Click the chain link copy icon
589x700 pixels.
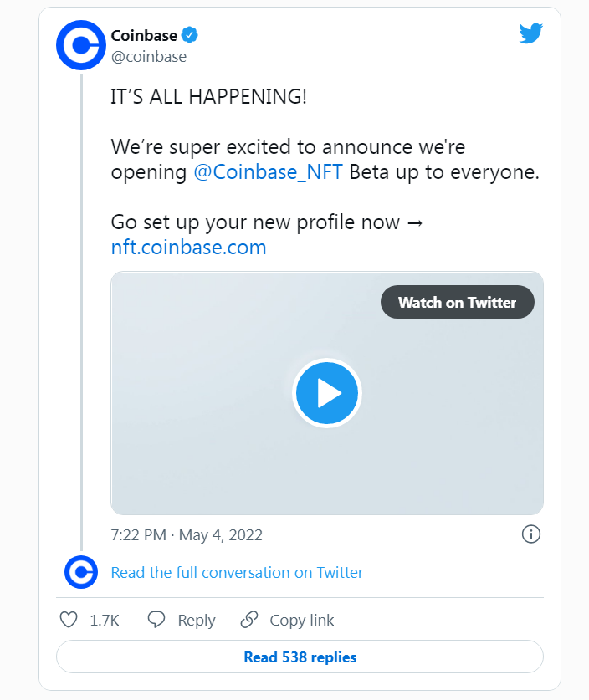tap(248, 620)
